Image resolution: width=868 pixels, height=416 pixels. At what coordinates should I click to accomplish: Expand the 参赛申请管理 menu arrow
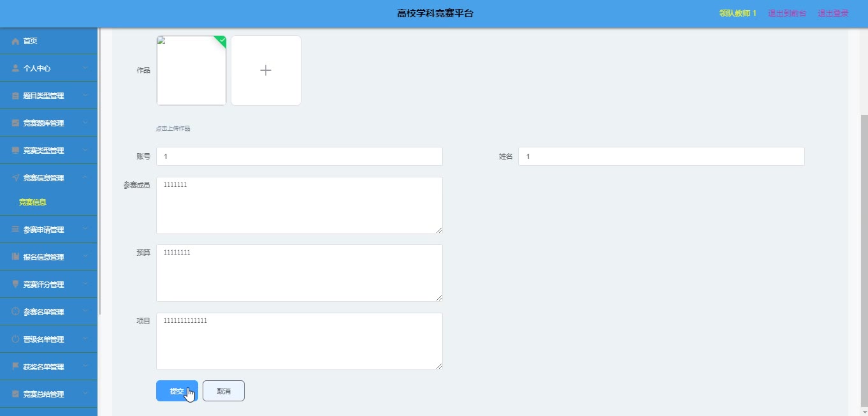85,230
